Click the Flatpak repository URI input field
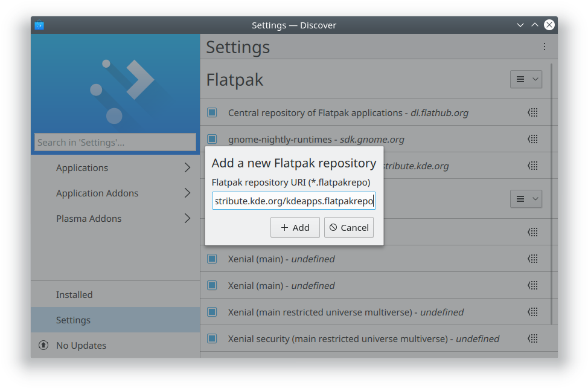 click(293, 200)
